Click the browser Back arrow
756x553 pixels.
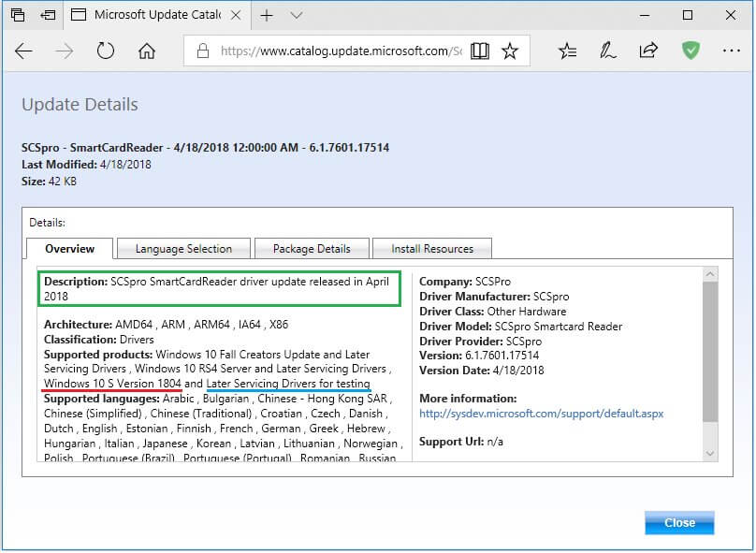click(23, 51)
